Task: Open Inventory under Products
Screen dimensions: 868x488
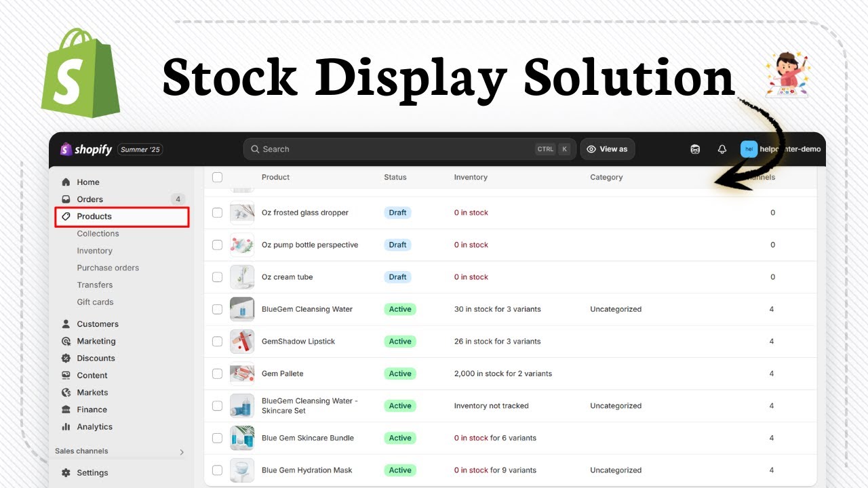Action: (94, 251)
